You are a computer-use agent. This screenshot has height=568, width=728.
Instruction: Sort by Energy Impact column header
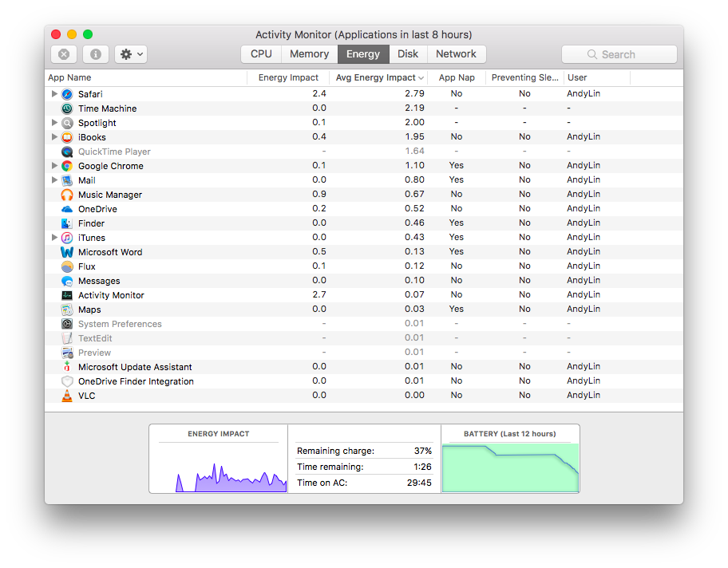pyautogui.click(x=288, y=77)
